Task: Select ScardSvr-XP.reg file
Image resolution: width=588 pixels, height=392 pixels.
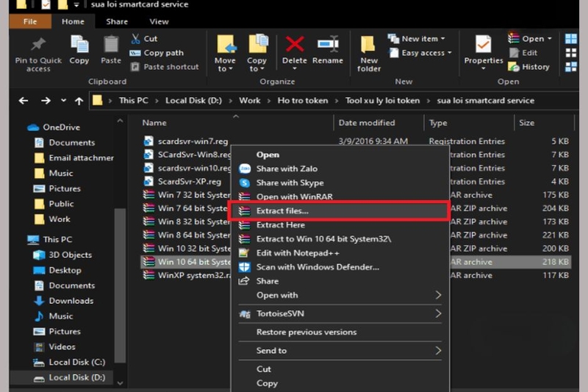Action: pyautogui.click(x=182, y=182)
